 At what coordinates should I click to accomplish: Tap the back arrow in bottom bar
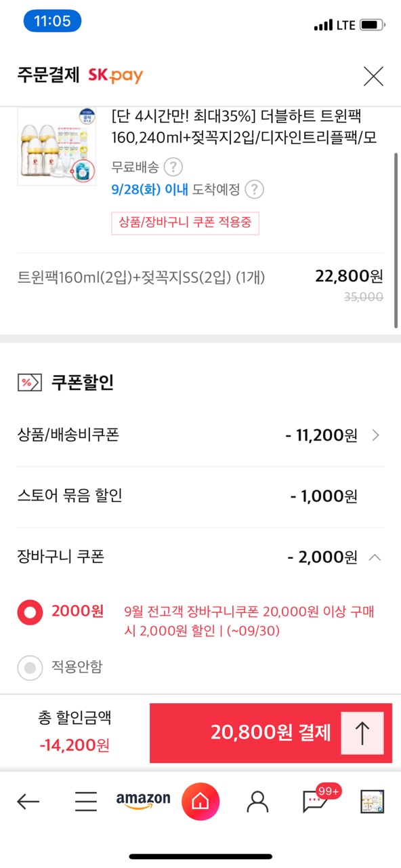click(x=28, y=802)
